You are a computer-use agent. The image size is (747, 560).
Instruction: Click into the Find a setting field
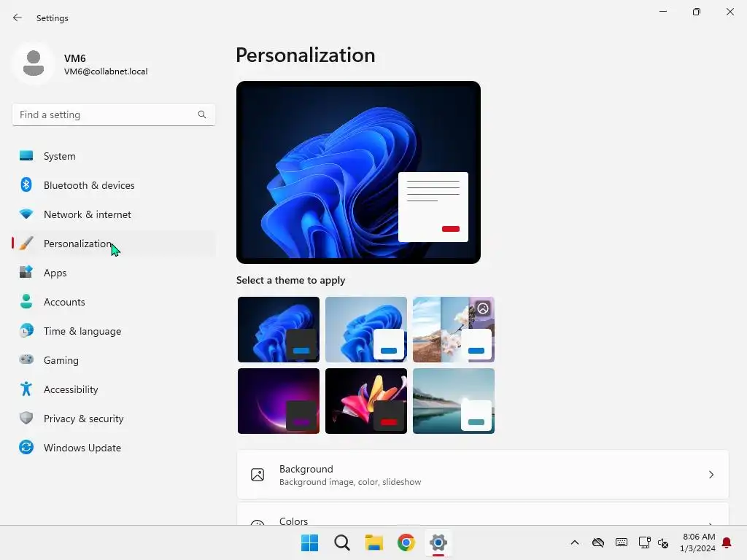(x=113, y=114)
